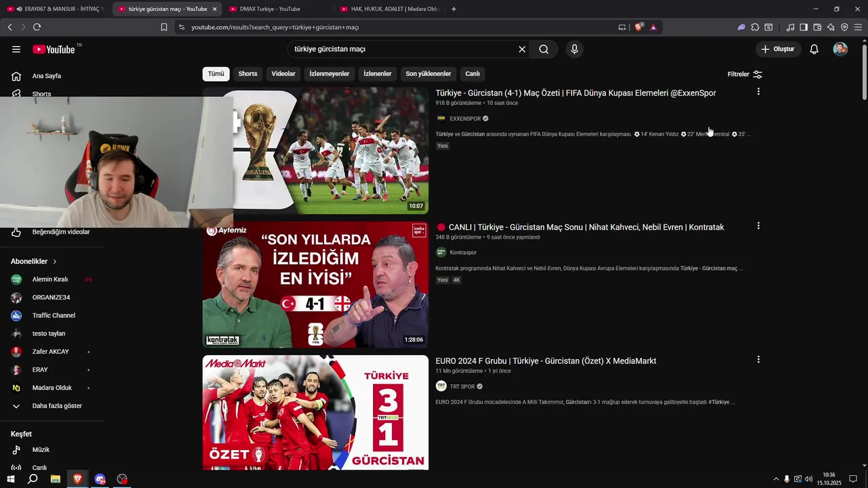This screenshot has height=488, width=868.
Task: Toggle the browser sidebar panel icon
Action: (x=804, y=27)
